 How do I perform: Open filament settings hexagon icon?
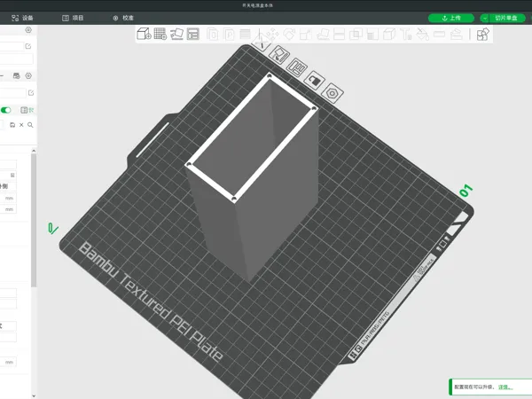pyautogui.click(x=28, y=75)
